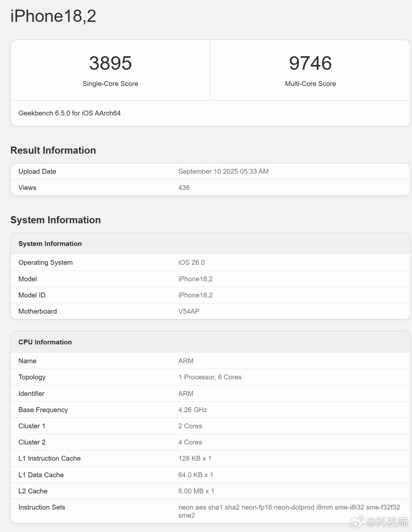Image resolution: width=412 pixels, height=532 pixels.
Task: Click Geekbench 6.5.0 for iOS AArch64 text
Action: [x=69, y=113]
